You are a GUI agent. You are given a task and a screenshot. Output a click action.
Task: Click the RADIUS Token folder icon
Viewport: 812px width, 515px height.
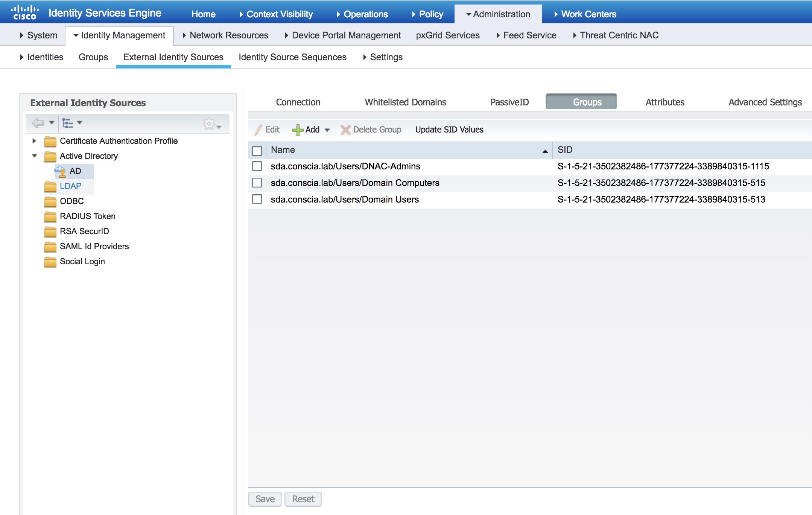[50, 216]
